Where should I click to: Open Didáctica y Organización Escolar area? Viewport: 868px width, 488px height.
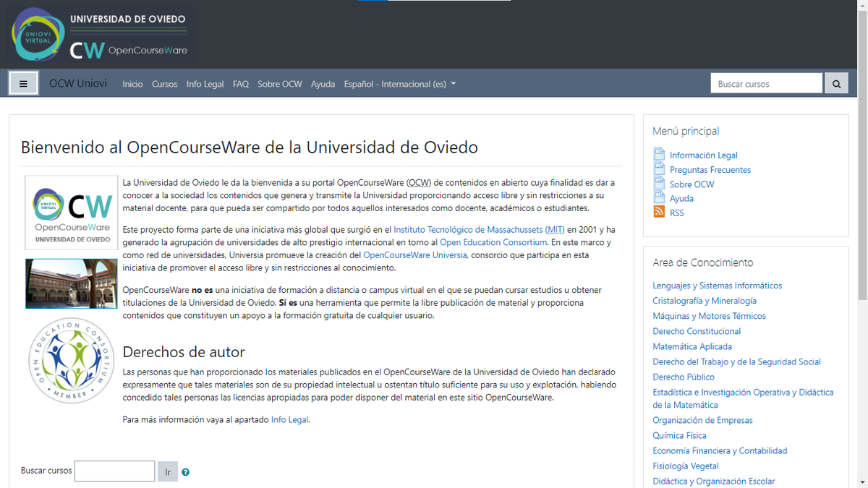click(x=714, y=481)
